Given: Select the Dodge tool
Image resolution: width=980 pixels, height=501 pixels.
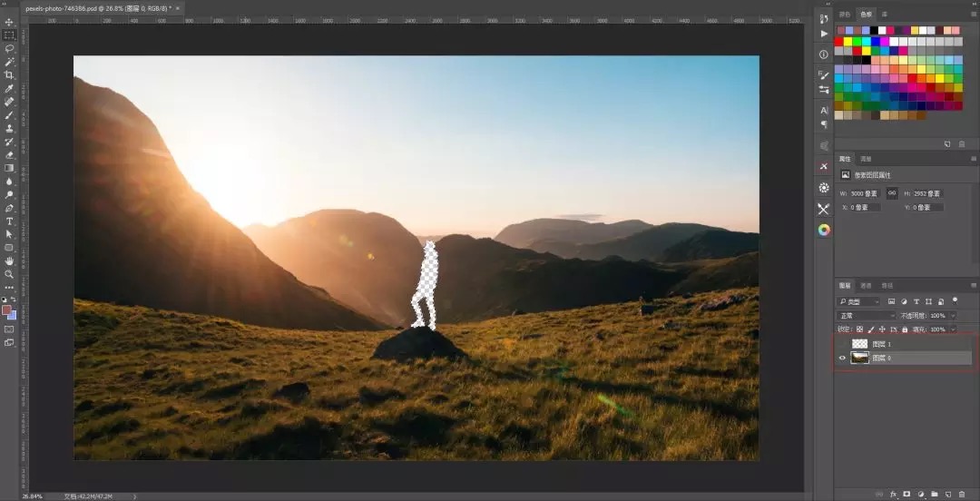Looking at the screenshot, I should [9, 194].
